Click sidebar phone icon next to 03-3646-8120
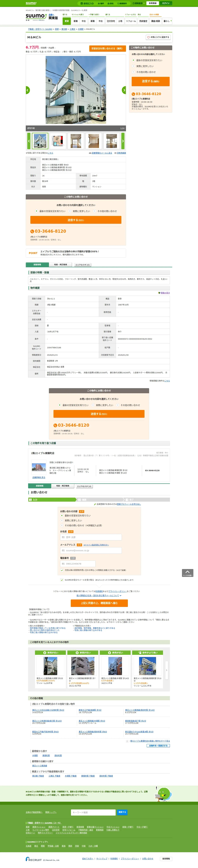The width and height of the screenshot is (198, 868). (133, 94)
